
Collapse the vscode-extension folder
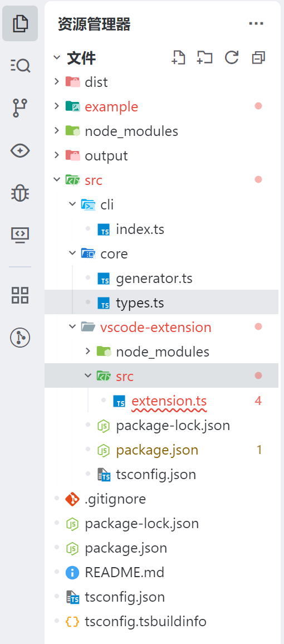click(161, 327)
